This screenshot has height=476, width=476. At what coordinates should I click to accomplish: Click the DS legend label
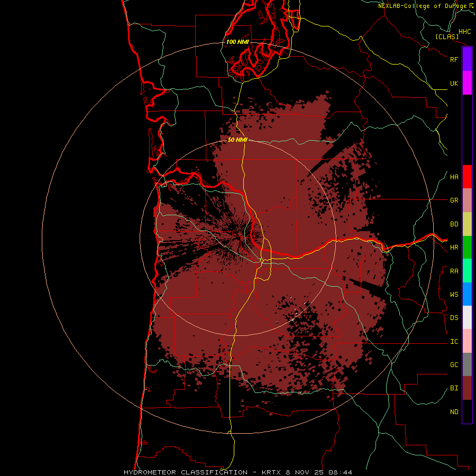(454, 318)
